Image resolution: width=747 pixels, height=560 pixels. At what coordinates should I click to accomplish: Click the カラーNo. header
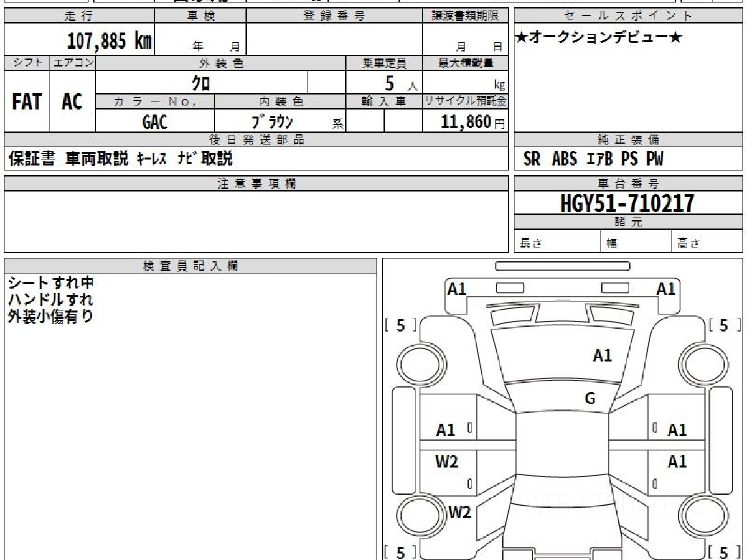tap(155, 101)
